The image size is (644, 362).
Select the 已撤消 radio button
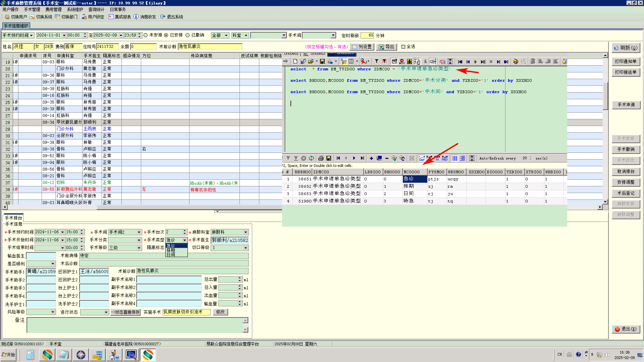coord(187,35)
